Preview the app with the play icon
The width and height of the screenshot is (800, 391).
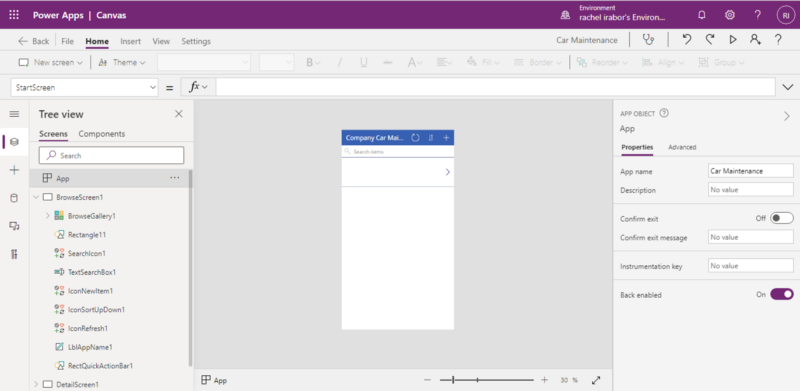[x=733, y=40]
